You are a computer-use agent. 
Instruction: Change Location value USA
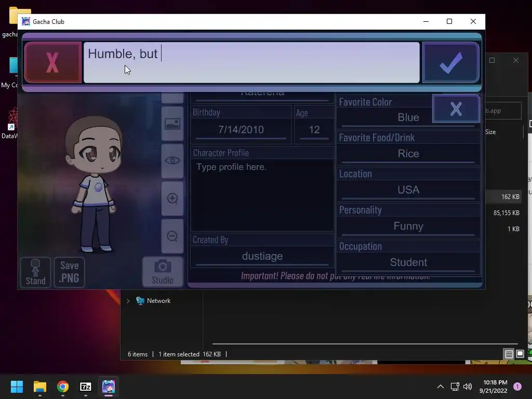(x=408, y=190)
